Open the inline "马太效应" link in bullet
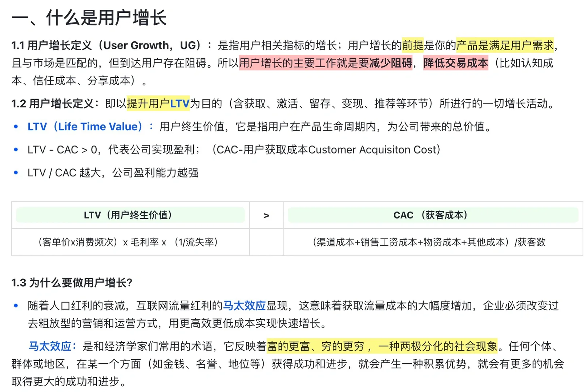This screenshot has width=585, height=392. 244,306
